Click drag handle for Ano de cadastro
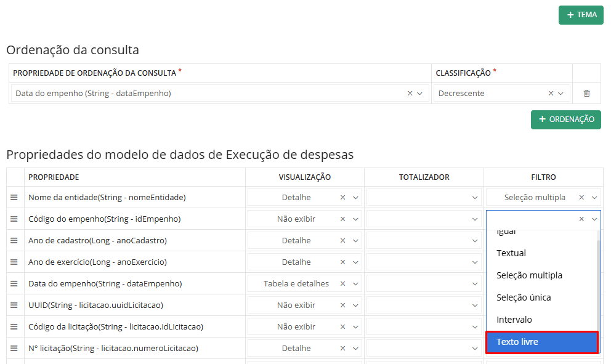The height and width of the screenshot is (364, 611). [14, 240]
